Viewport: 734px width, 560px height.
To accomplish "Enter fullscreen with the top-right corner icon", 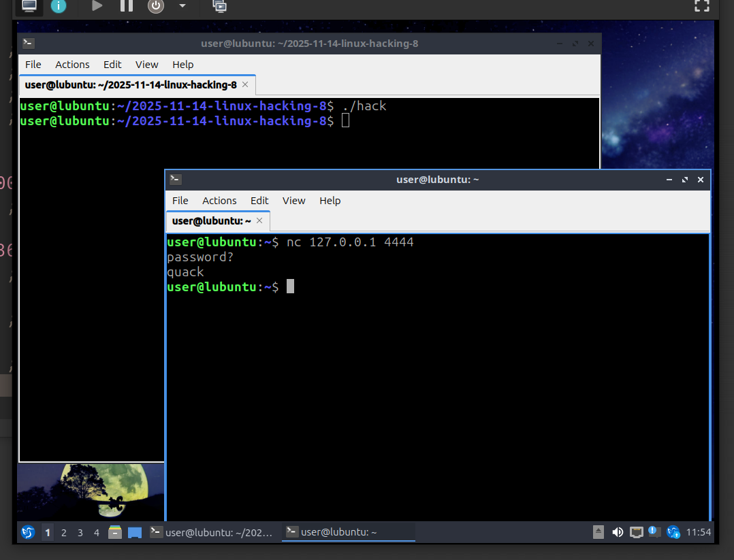I will 701,7.
